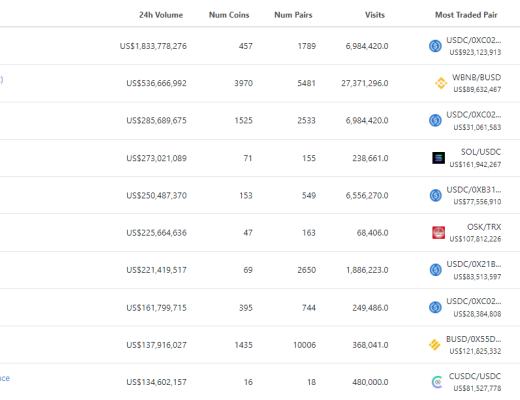This screenshot has width=520, height=400.
Task: Select volume value US$137,916,027
Action: pyautogui.click(x=156, y=345)
